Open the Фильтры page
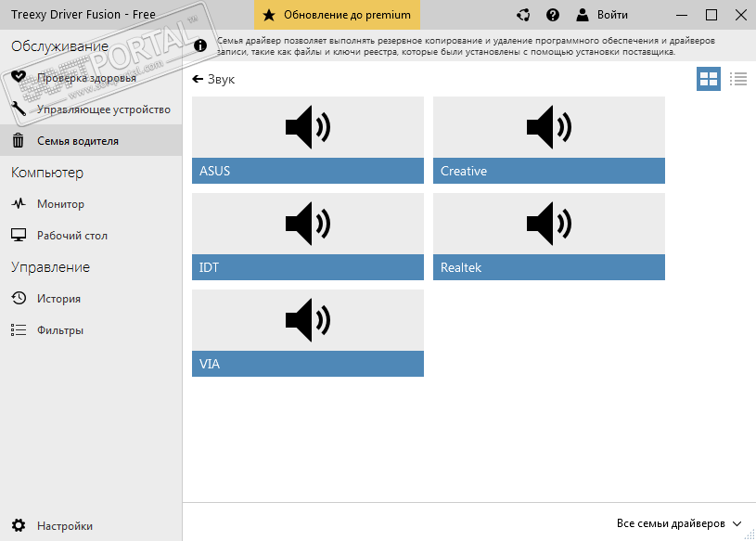This screenshot has width=756, height=541. coord(91,330)
